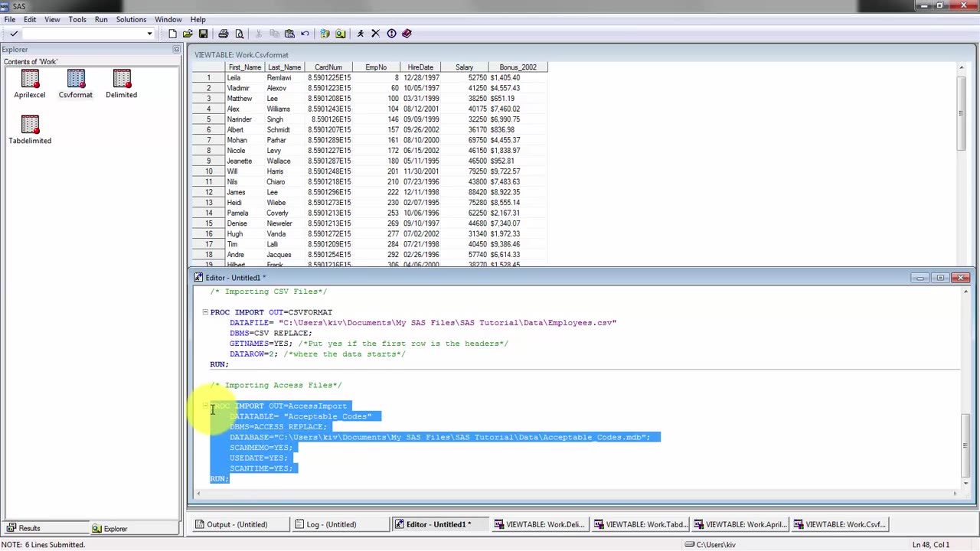
Task: Click the HireDate column header
Action: click(420, 67)
